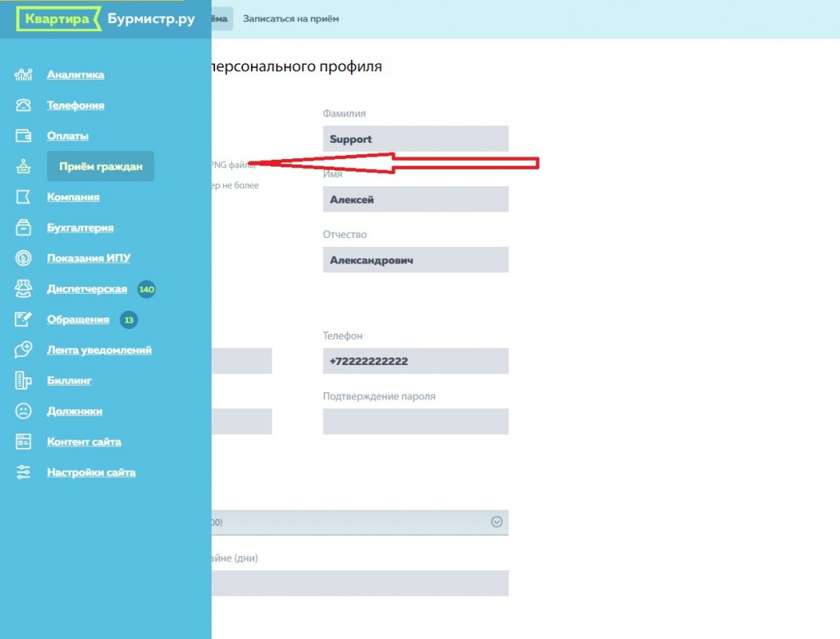Click the Подтверждение пароля field
The width and height of the screenshot is (840, 639).
coord(416,422)
